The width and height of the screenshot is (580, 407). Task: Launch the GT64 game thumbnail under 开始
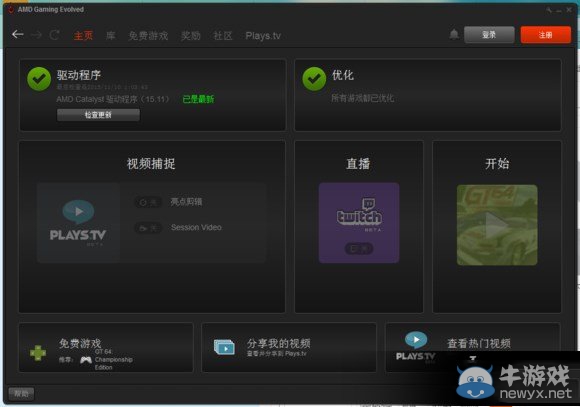pyautogui.click(x=497, y=225)
